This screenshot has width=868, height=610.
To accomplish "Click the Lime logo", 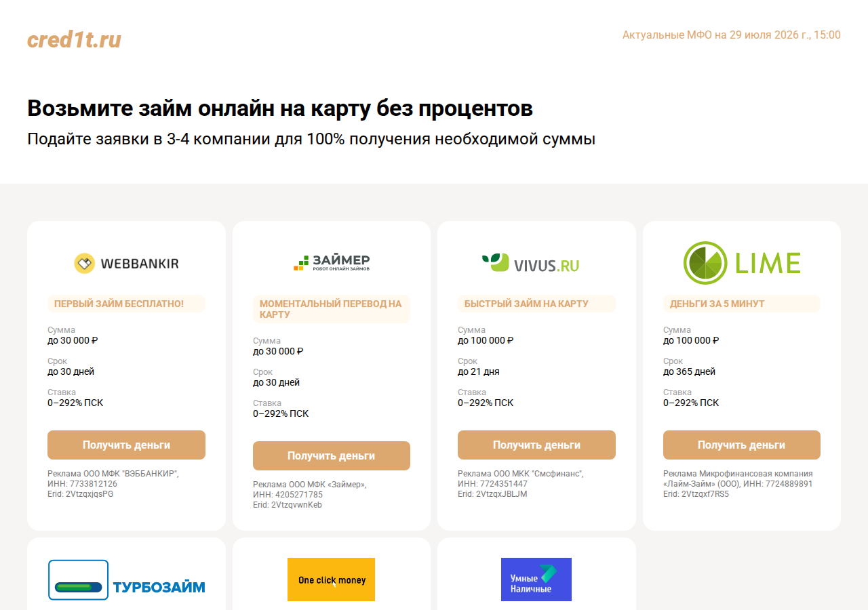I will coord(742,262).
